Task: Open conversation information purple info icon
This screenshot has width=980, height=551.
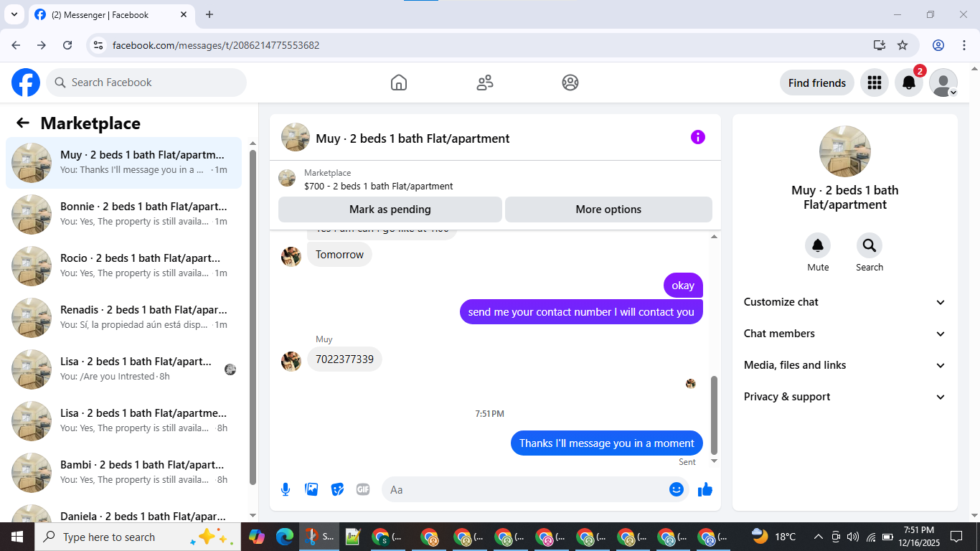Action: (x=698, y=137)
